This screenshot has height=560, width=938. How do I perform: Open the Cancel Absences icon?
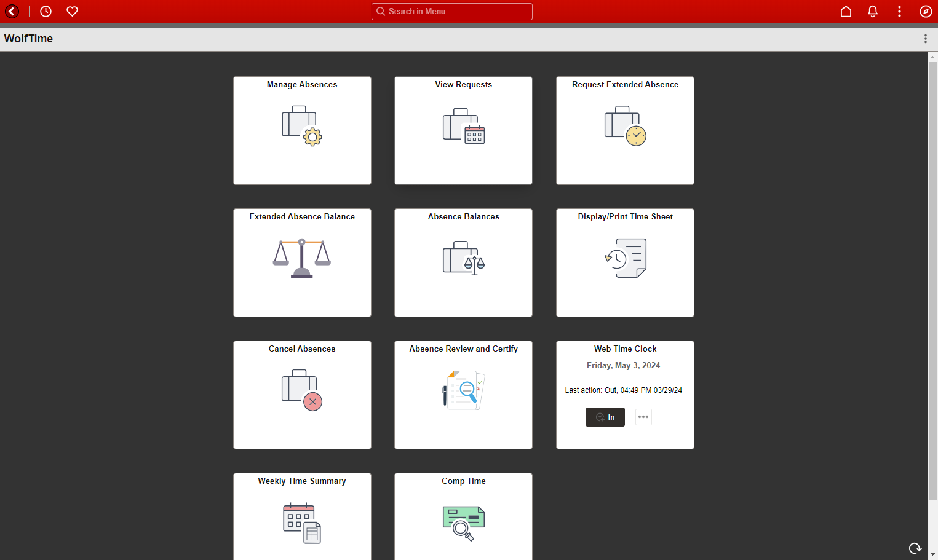tap(302, 390)
